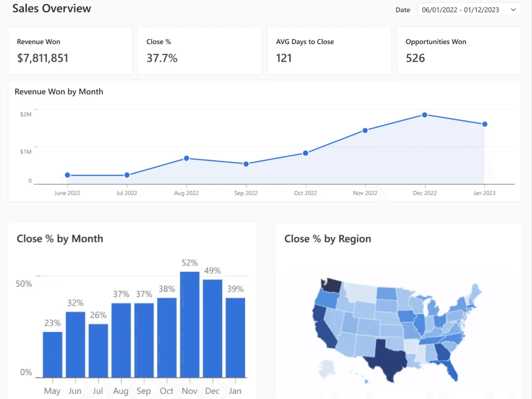Screen dimensions: 532x399
Task: Click the Dec bar showing 49%
Action: click(213, 328)
